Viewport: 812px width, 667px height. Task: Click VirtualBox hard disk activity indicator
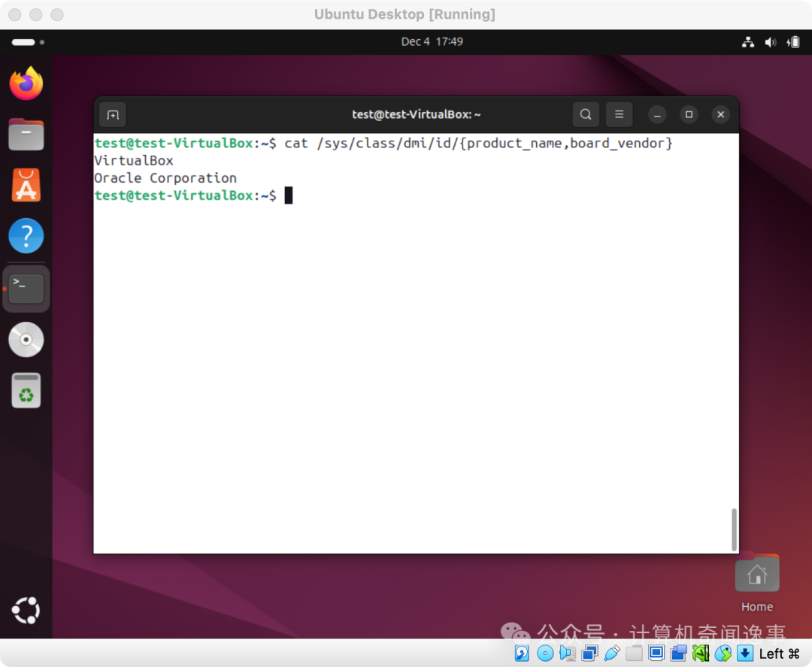[522, 653]
